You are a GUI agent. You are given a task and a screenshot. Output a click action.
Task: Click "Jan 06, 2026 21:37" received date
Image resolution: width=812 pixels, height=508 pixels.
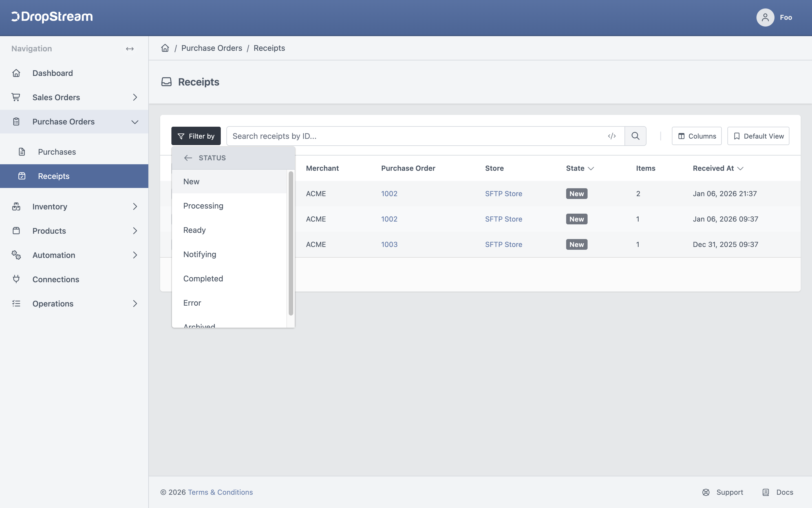click(x=725, y=194)
